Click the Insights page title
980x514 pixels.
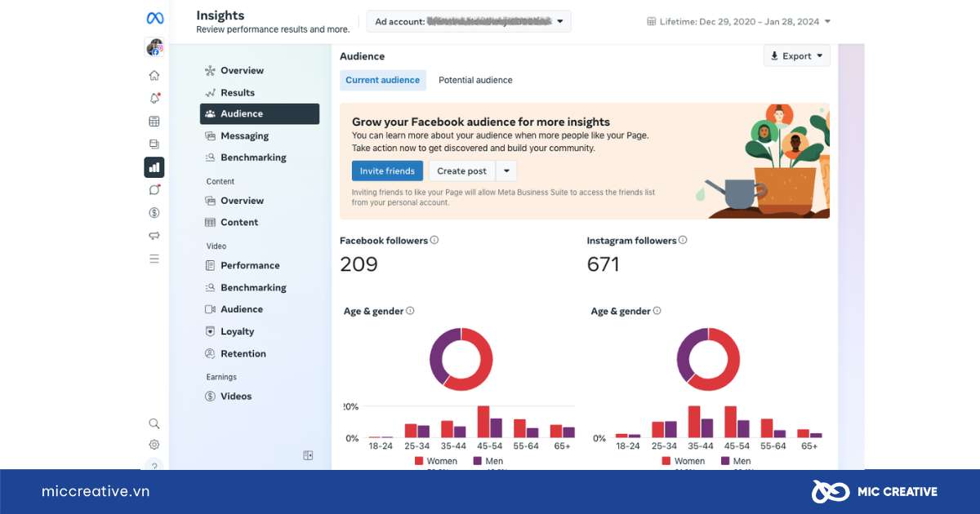click(x=220, y=16)
